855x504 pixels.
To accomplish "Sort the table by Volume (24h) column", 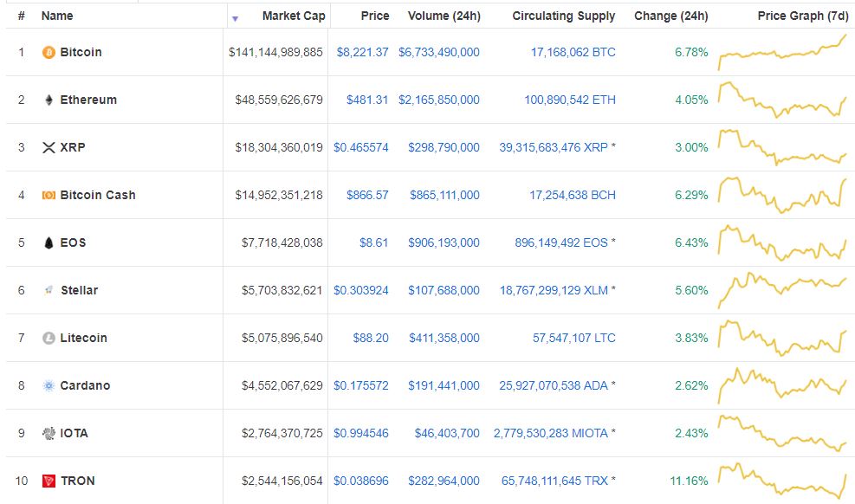I will 444,16.
